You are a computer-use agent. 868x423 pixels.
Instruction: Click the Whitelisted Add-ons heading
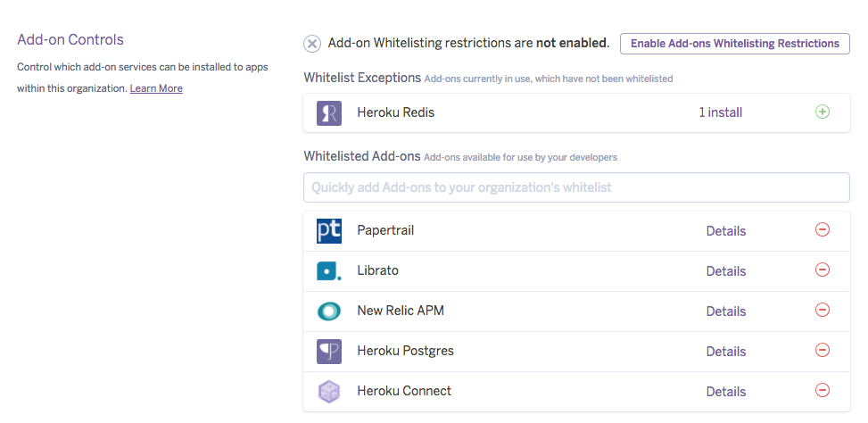pos(362,156)
